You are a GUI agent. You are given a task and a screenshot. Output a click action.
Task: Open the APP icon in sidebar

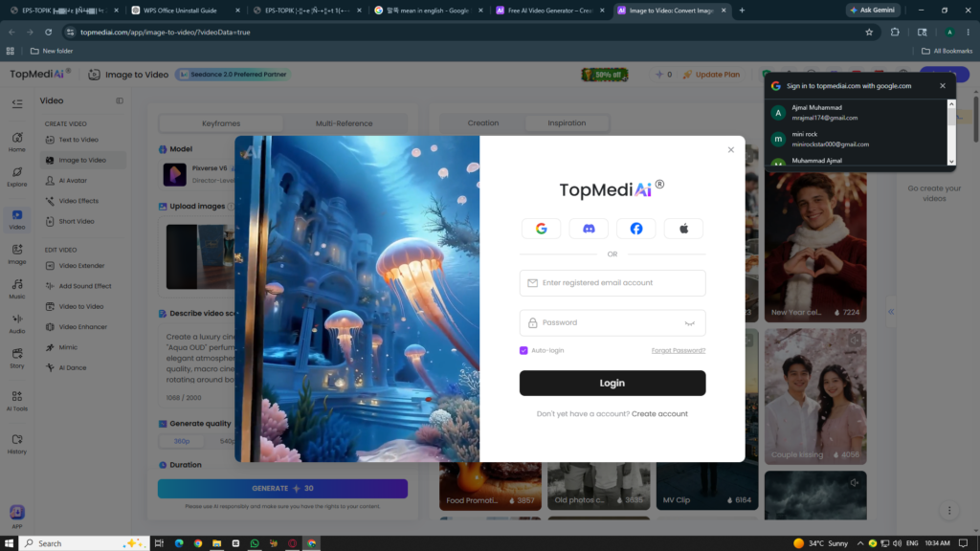pyautogui.click(x=17, y=516)
